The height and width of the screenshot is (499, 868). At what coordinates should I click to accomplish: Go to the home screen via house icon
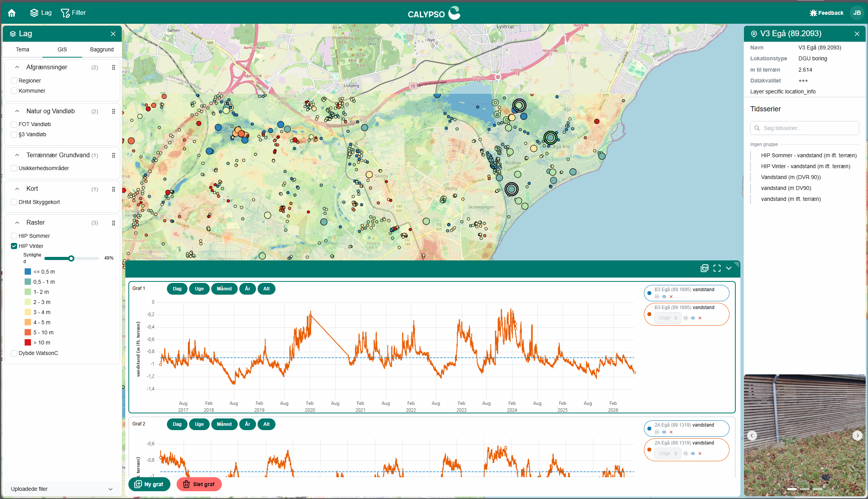click(12, 13)
